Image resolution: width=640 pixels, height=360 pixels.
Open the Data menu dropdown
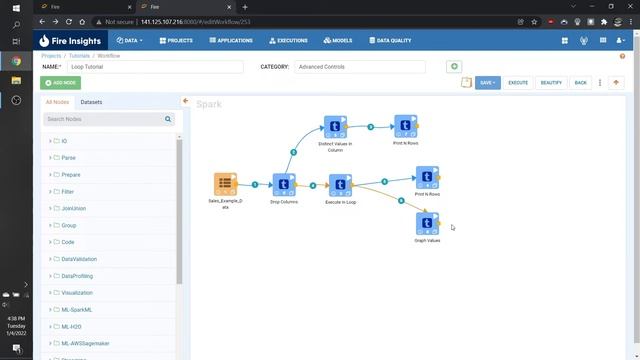click(x=129, y=40)
